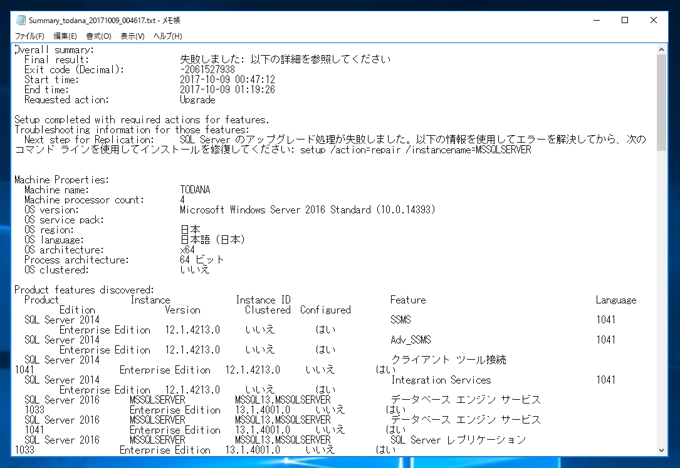Click Setup completed with required actions line

coord(142,120)
